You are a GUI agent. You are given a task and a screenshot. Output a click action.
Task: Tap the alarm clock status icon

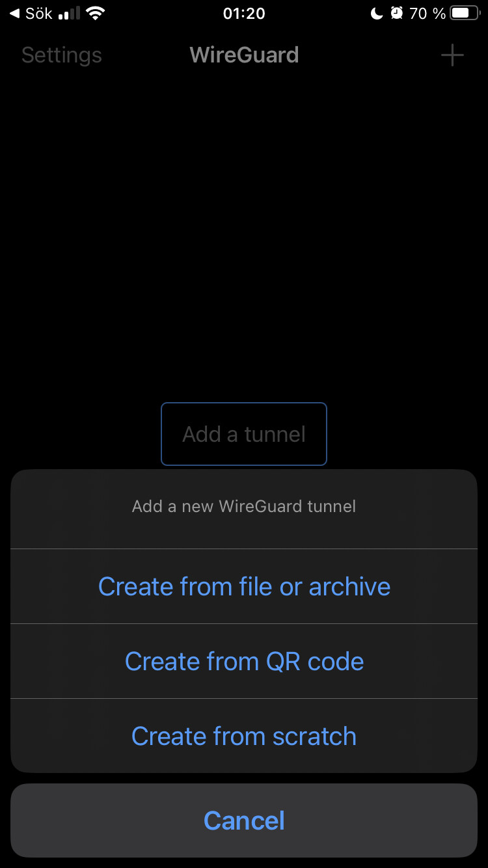[396, 14]
